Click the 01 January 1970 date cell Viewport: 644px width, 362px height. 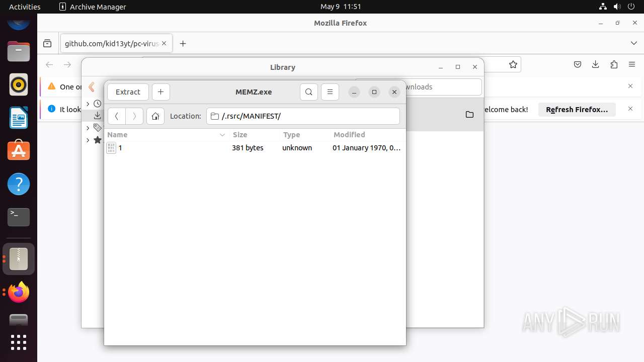366,148
